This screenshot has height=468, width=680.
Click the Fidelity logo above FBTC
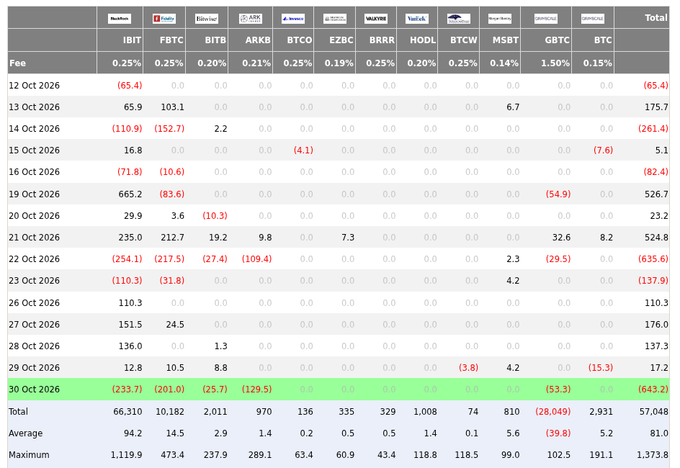coord(164,19)
